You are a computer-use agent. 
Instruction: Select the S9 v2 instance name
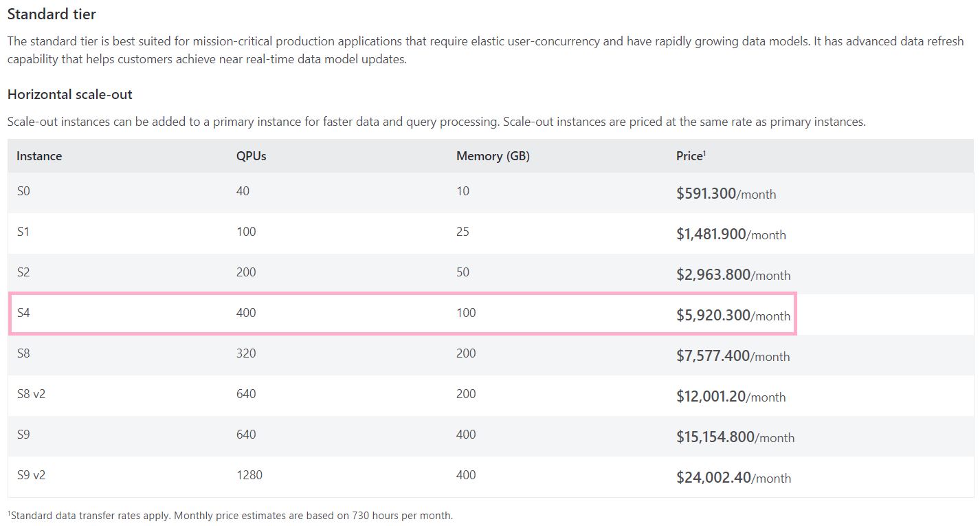click(x=31, y=475)
